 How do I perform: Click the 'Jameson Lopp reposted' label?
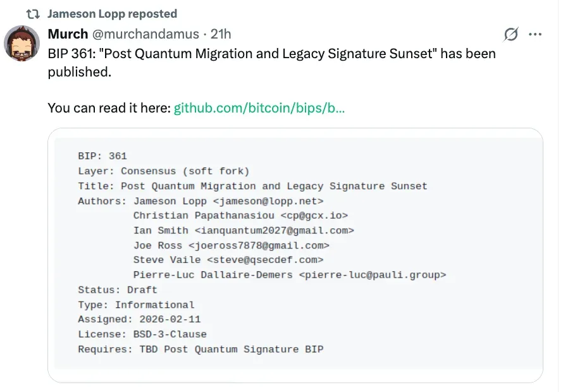(112, 13)
